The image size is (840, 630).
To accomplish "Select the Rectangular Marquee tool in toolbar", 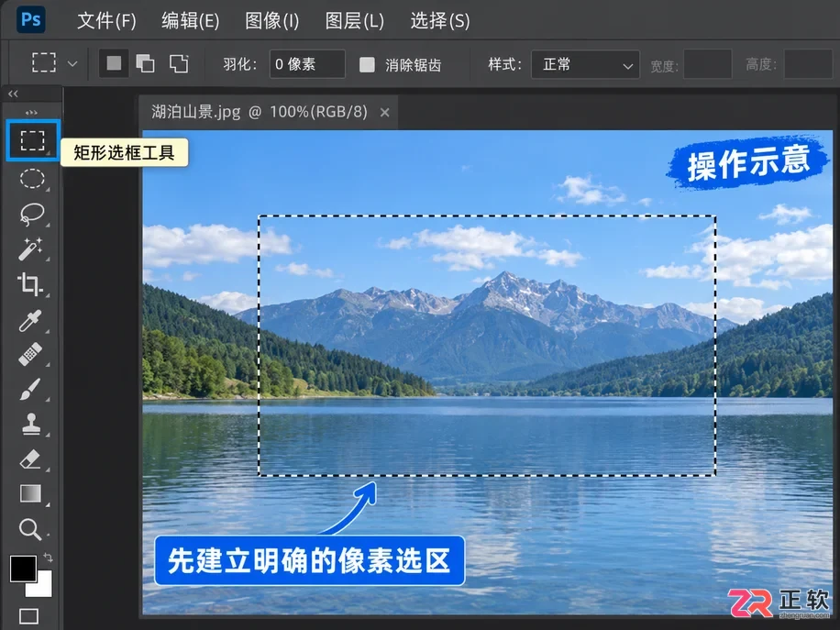I will click(33, 140).
